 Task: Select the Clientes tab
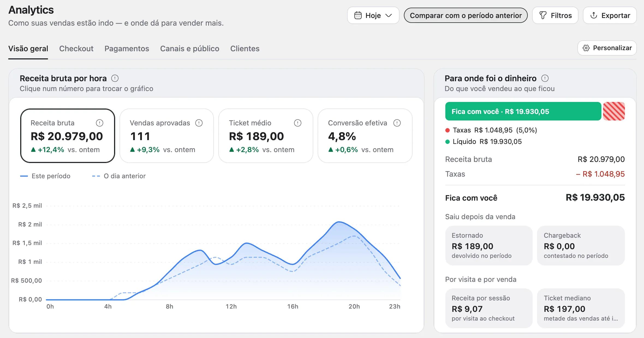pos(245,49)
